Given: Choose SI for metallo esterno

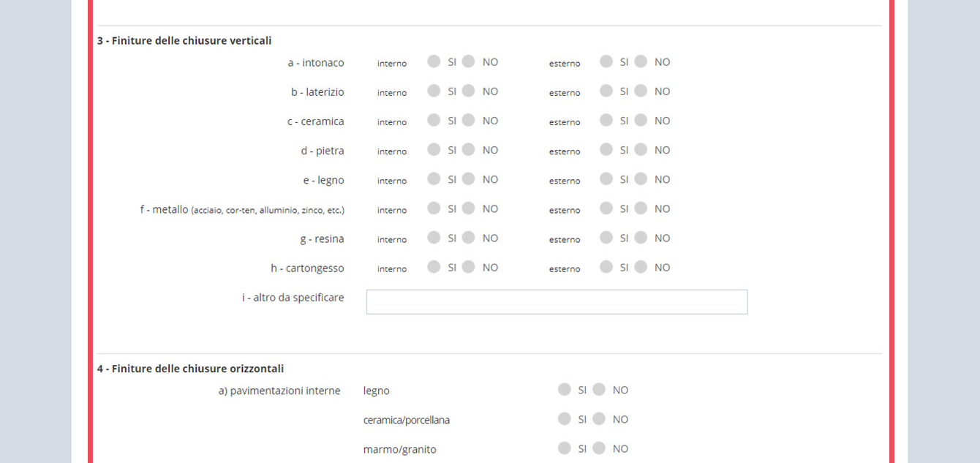Looking at the screenshot, I should click(606, 208).
